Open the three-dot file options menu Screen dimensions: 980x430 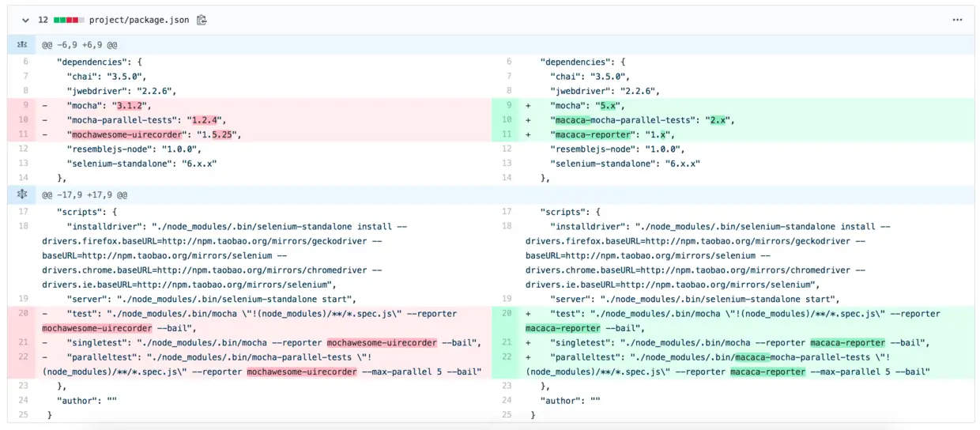tap(957, 20)
